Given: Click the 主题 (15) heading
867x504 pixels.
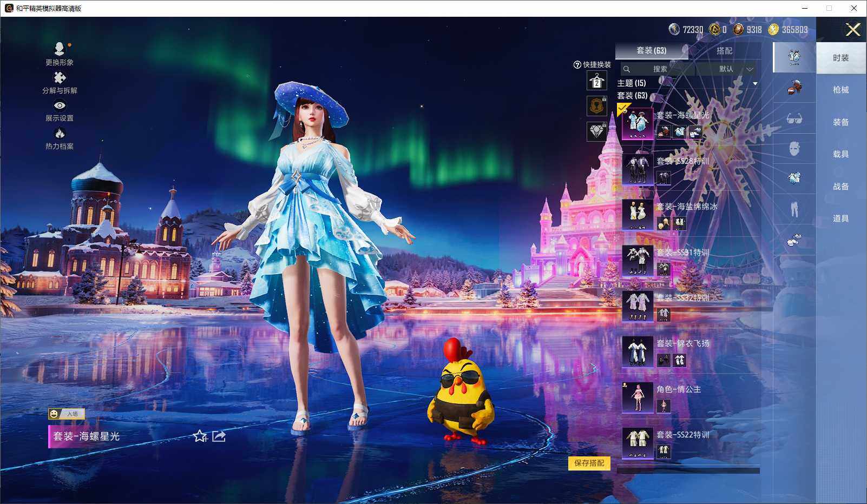Looking at the screenshot, I should point(632,83).
